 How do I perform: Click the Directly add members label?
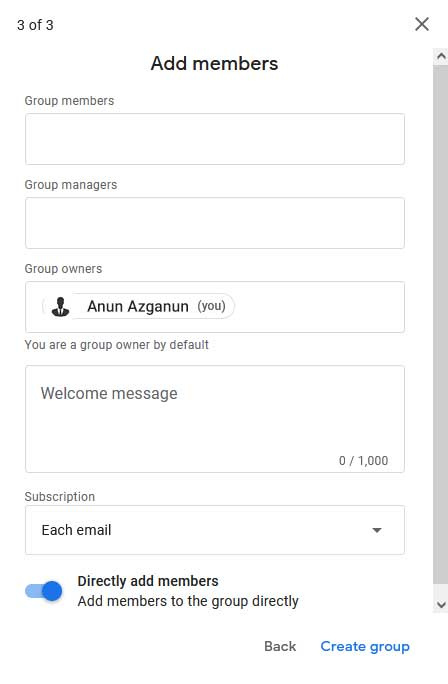click(x=148, y=581)
